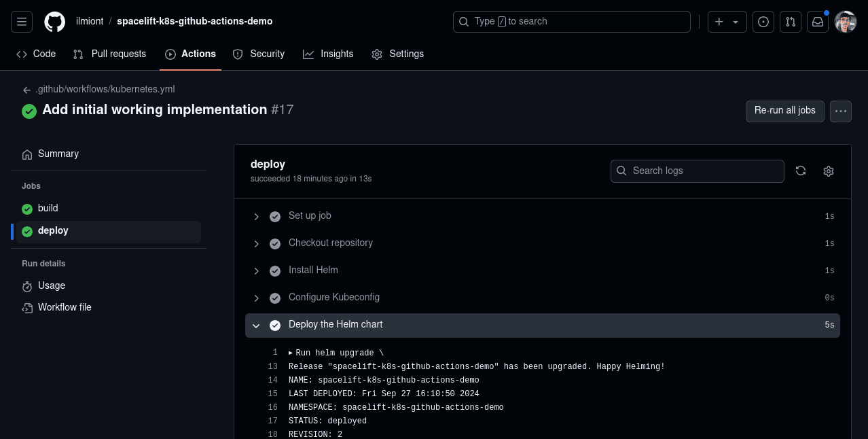Open the issues inbox icon in header

coord(763,22)
